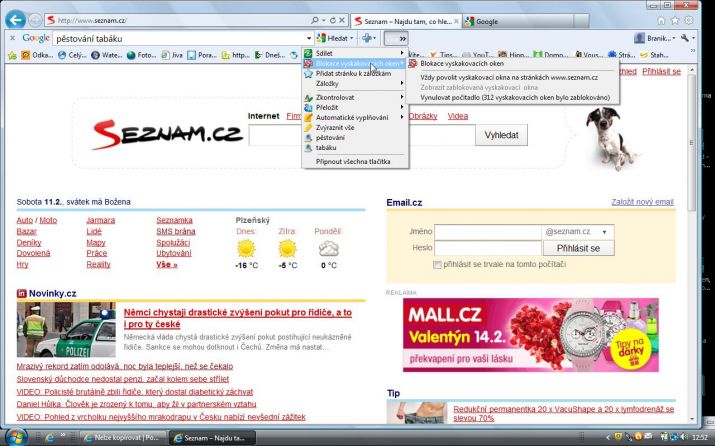Open the Jiva favorites bar shortcut
Viewport: 715px width, 446px height.
coord(171,55)
